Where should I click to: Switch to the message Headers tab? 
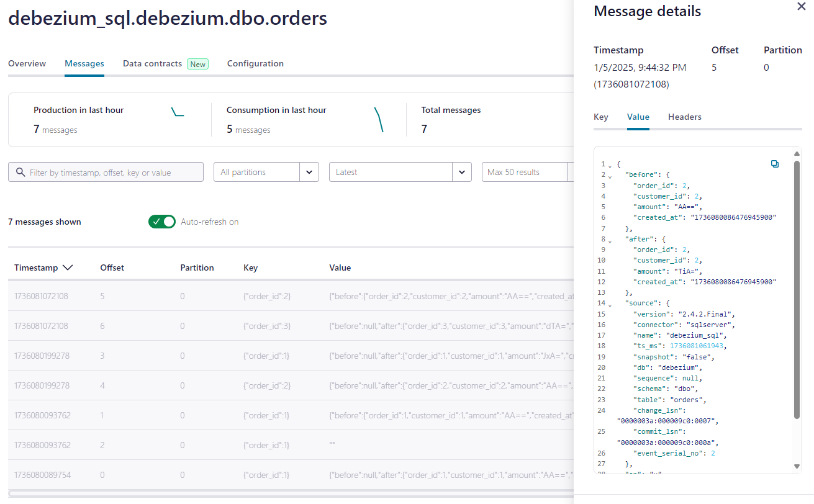point(684,117)
